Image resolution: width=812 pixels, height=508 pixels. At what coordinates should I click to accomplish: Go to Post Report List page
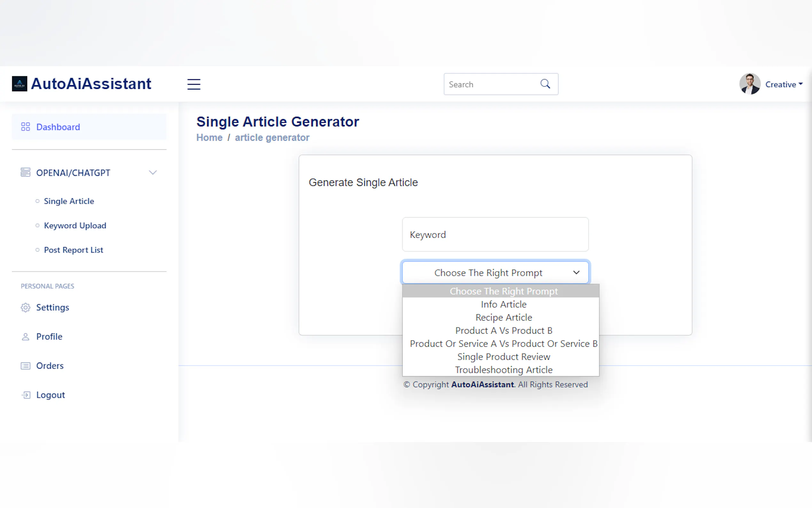coord(74,250)
